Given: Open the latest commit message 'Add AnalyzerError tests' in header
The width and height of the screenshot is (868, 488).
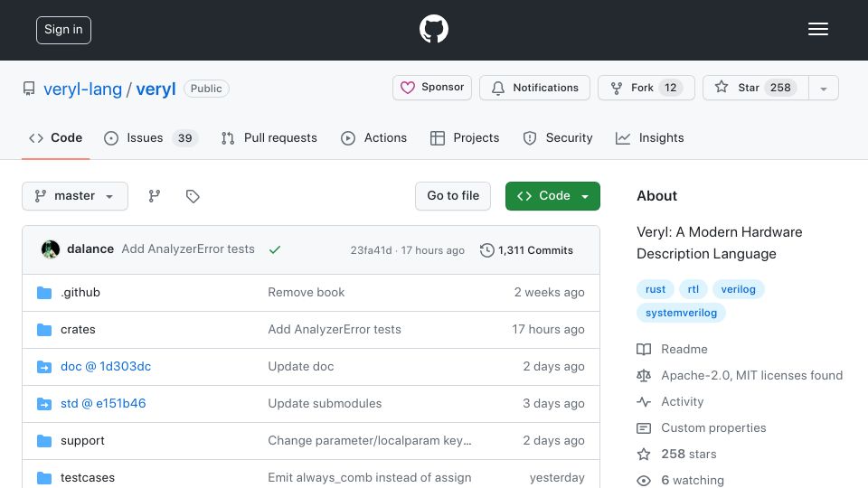Looking at the screenshot, I should [188, 249].
